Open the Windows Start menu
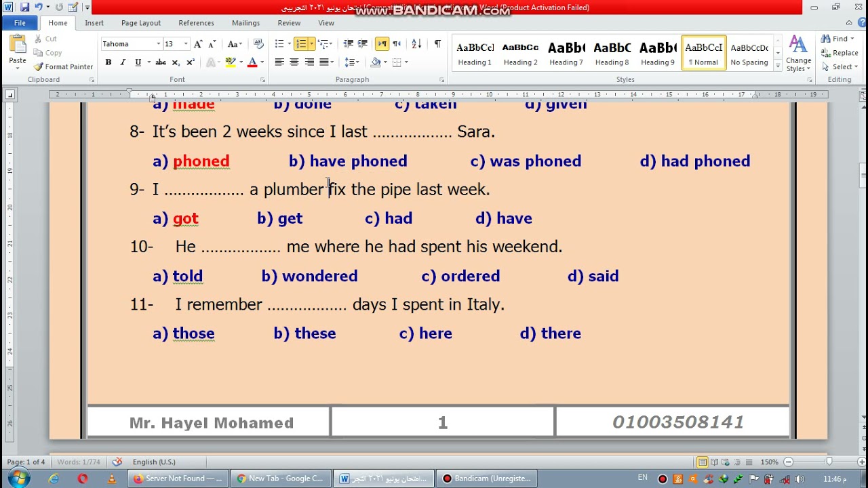 tap(18, 478)
